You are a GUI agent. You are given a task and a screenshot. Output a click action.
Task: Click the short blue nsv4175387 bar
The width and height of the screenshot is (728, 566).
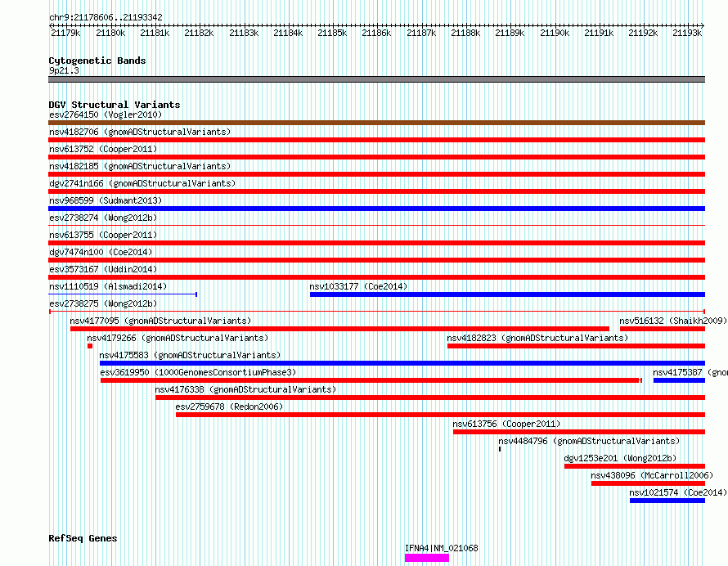[x=679, y=380]
